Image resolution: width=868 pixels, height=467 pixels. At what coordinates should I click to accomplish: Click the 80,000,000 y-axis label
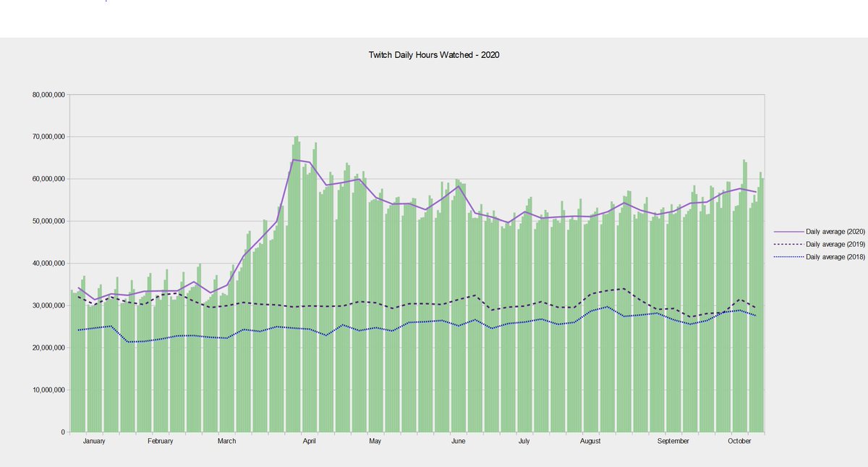click(48, 95)
